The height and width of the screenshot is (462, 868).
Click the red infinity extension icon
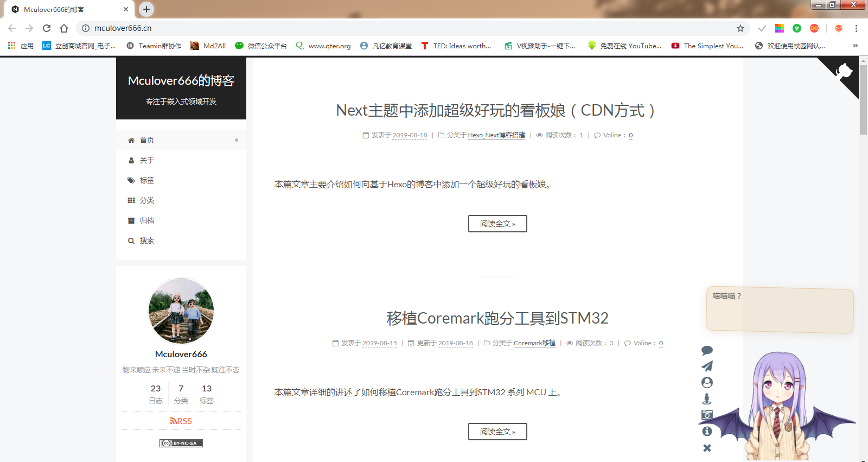click(x=814, y=28)
